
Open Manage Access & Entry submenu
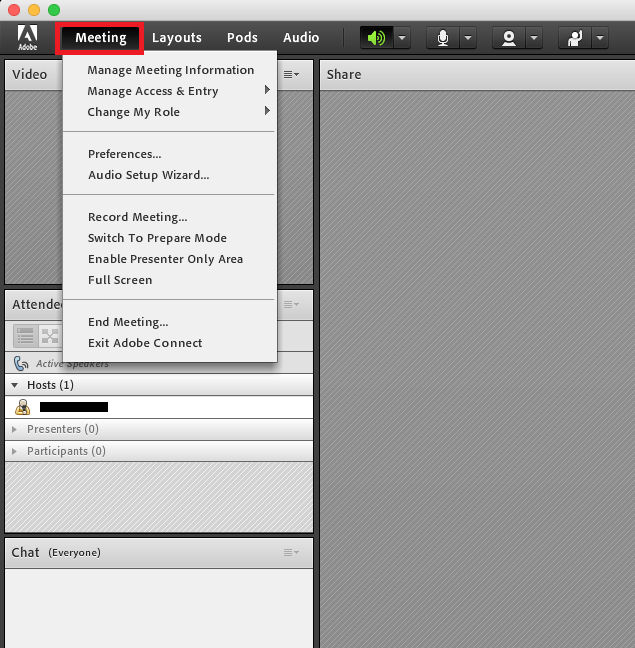point(170,91)
